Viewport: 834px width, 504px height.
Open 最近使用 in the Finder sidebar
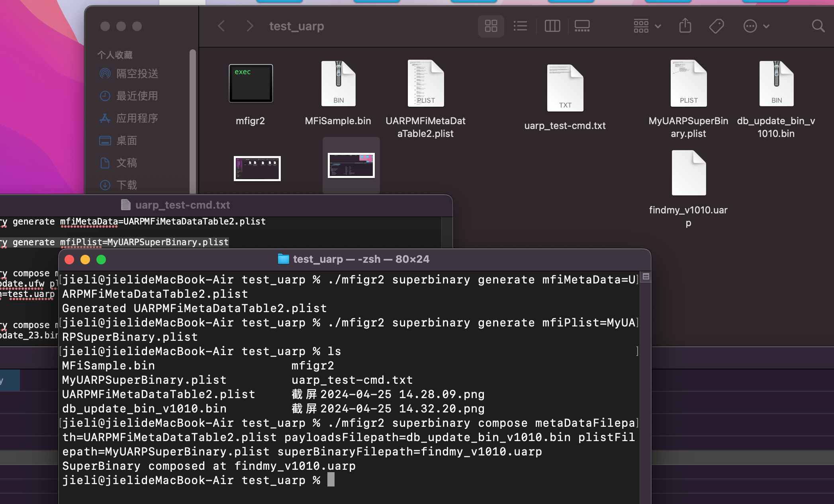point(129,96)
